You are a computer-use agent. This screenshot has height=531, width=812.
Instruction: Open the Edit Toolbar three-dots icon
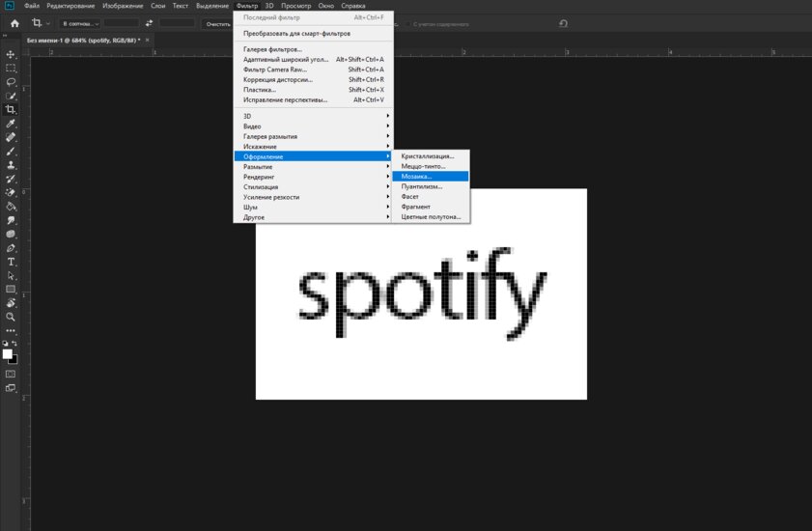point(11,330)
